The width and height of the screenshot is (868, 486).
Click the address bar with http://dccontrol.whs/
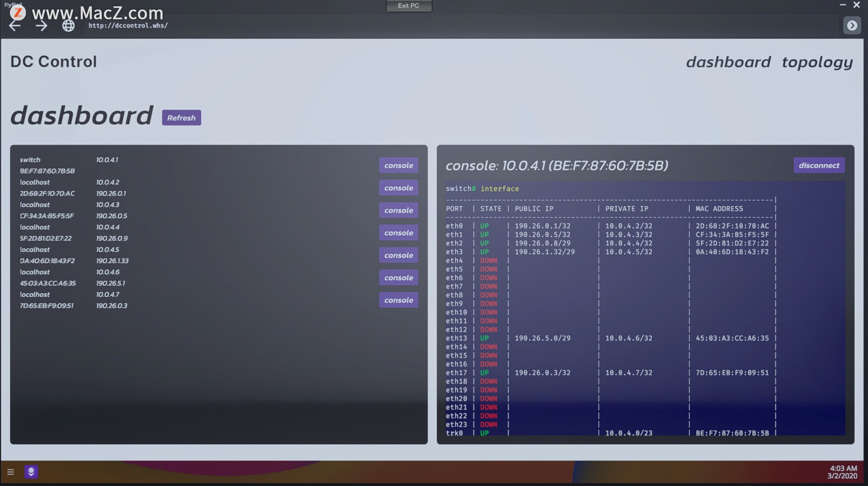coord(461,26)
